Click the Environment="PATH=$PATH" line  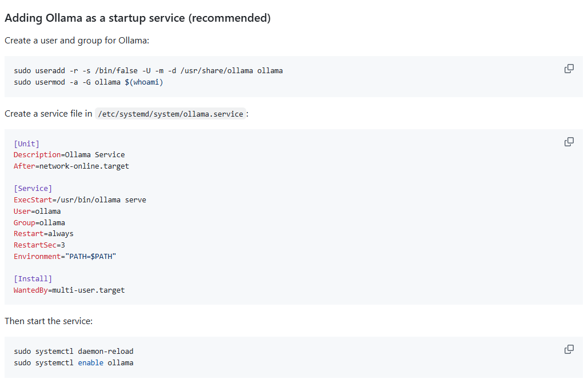point(65,256)
